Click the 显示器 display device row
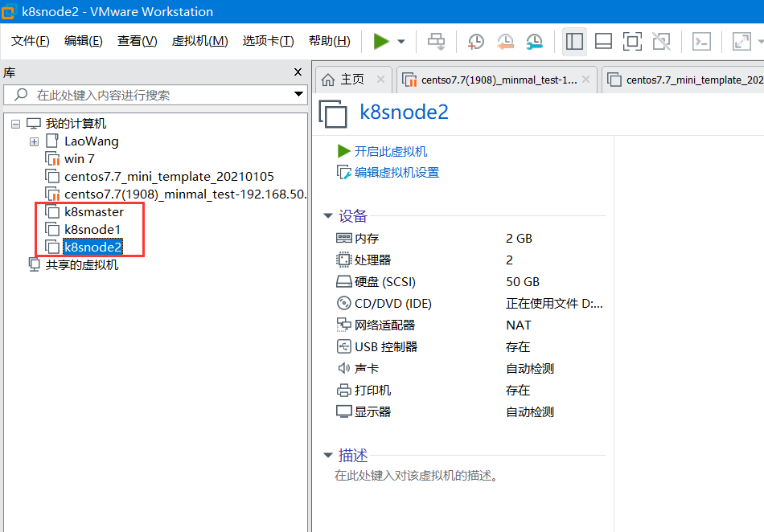The width and height of the screenshot is (764, 532). tap(469, 411)
